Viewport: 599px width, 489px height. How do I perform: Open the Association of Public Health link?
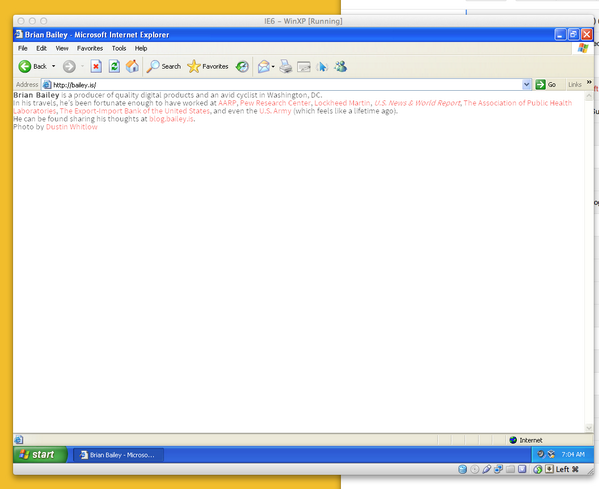(518, 103)
